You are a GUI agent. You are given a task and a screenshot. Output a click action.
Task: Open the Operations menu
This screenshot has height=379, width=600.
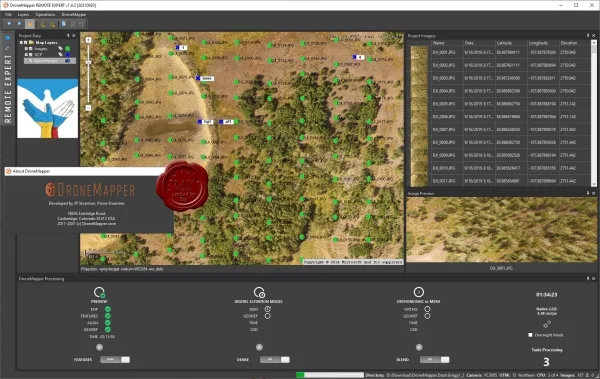click(x=45, y=15)
